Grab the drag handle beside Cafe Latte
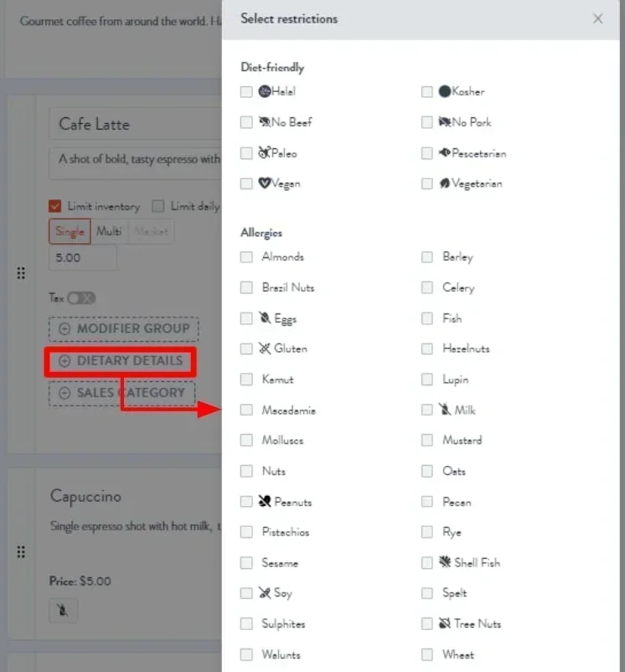Image resolution: width=625 pixels, height=672 pixels. click(21, 272)
